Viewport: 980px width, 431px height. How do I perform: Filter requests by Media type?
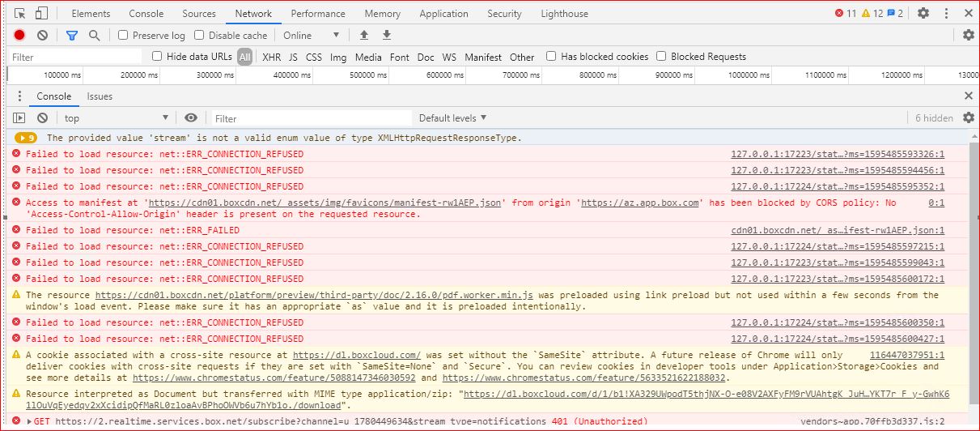point(368,57)
